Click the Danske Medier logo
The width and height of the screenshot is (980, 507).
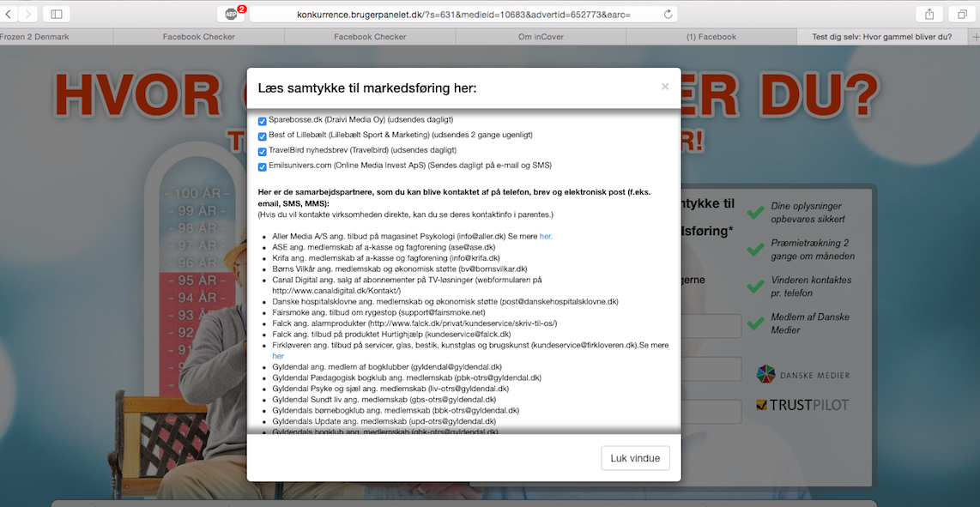point(802,375)
